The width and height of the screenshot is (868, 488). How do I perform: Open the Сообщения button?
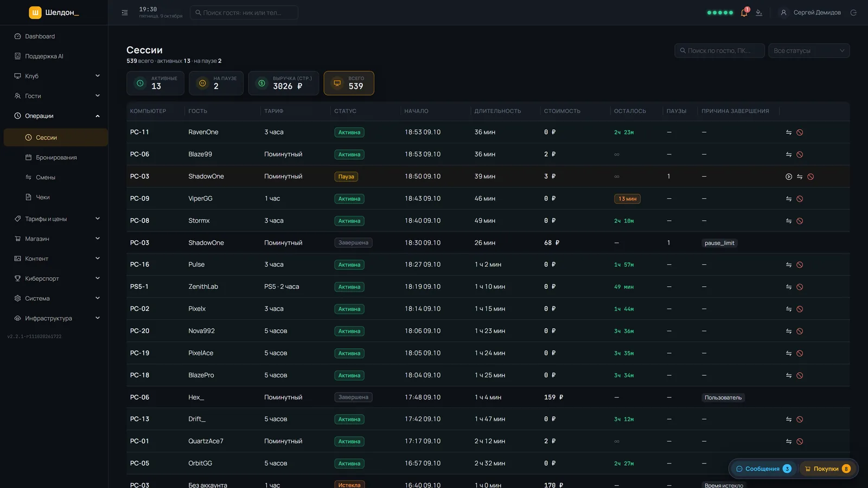click(763, 469)
